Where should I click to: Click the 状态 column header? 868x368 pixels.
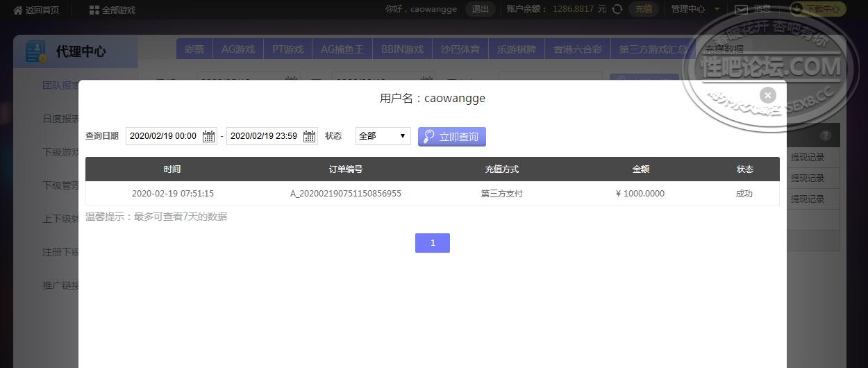coord(745,169)
